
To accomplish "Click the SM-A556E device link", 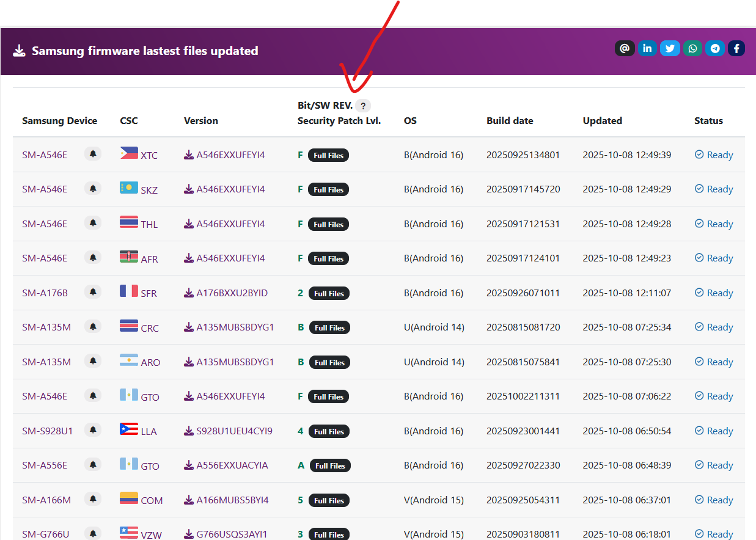I will pyautogui.click(x=45, y=465).
